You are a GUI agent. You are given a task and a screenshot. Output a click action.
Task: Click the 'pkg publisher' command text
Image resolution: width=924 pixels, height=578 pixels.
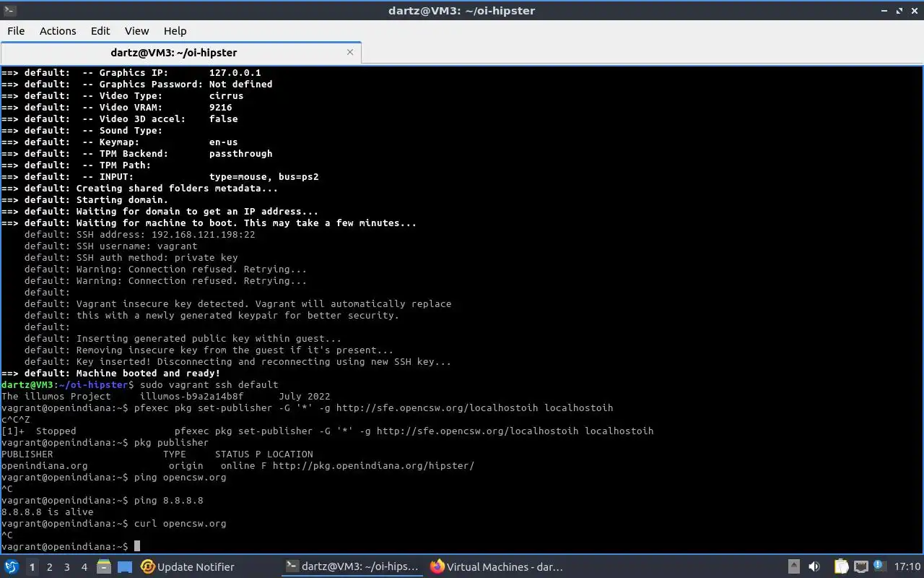tap(171, 442)
